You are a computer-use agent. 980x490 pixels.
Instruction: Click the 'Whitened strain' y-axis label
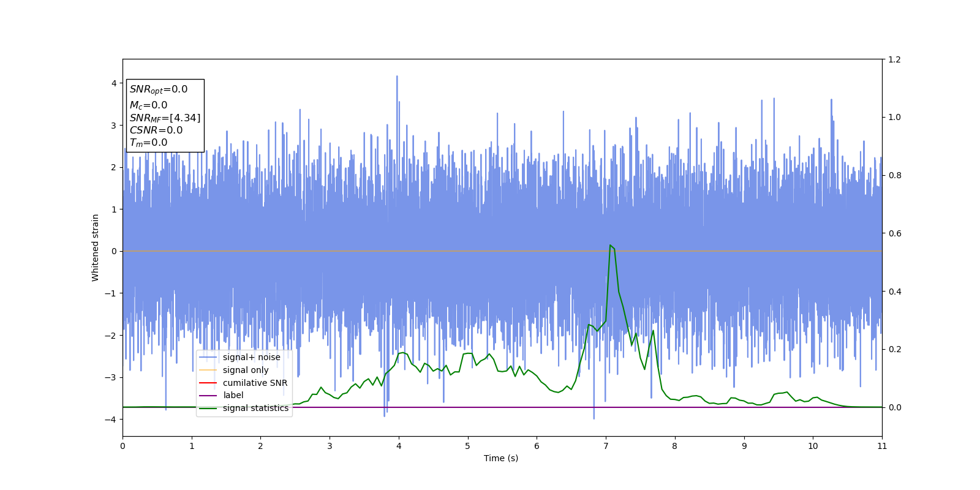coord(96,247)
